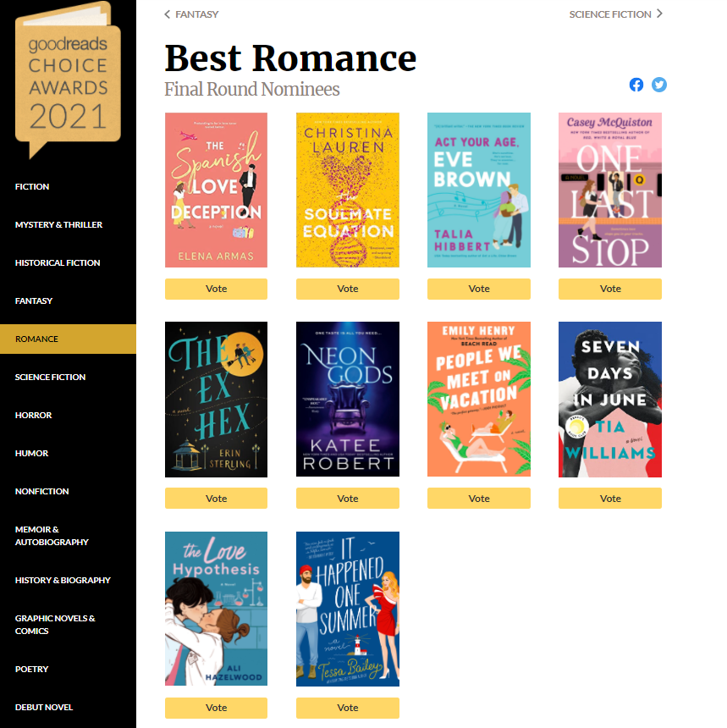Vote for The Spanish Love Deception
Screen dimensions: 727x728
pos(217,289)
